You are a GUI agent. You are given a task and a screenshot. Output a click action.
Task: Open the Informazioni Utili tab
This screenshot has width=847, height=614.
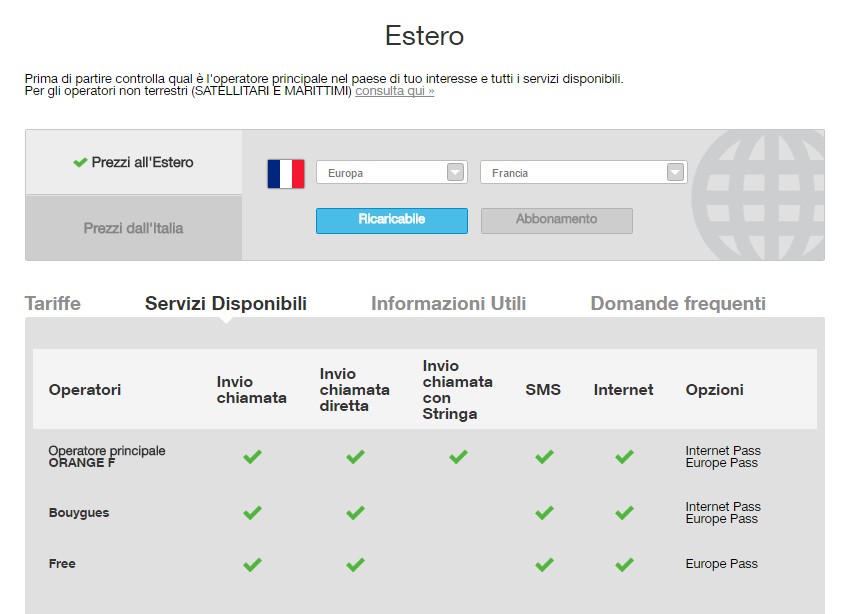click(x=448, y=303)
